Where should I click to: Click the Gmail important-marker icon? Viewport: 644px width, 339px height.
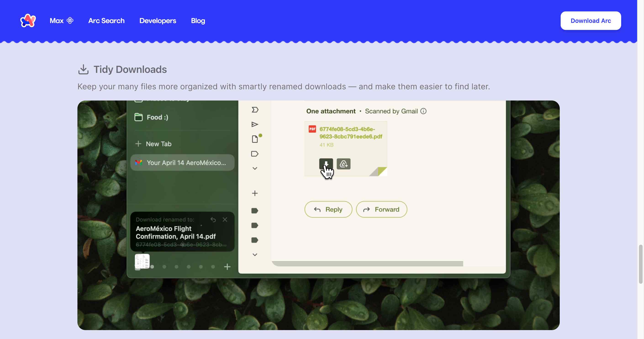pyautogui.click(x=255, y=110)
